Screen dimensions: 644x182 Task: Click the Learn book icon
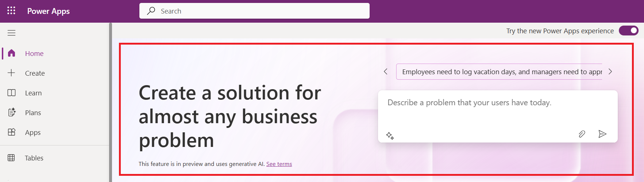(12, 93)
